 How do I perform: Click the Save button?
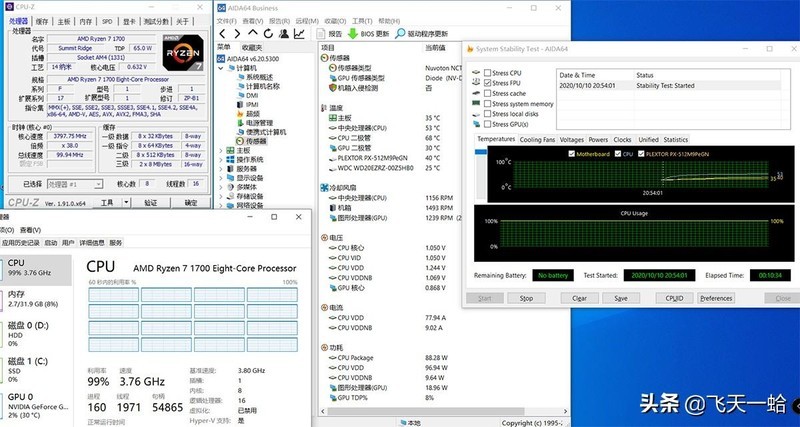621,298
